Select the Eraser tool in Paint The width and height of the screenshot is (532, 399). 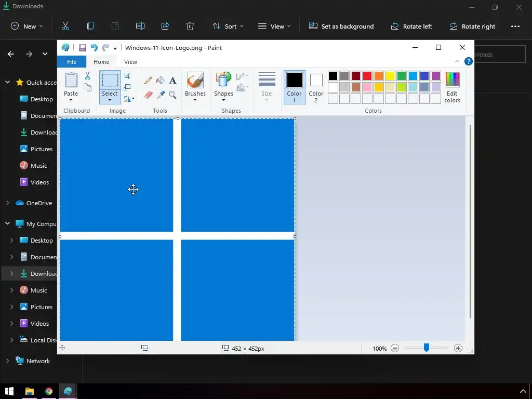coord(148,95)
